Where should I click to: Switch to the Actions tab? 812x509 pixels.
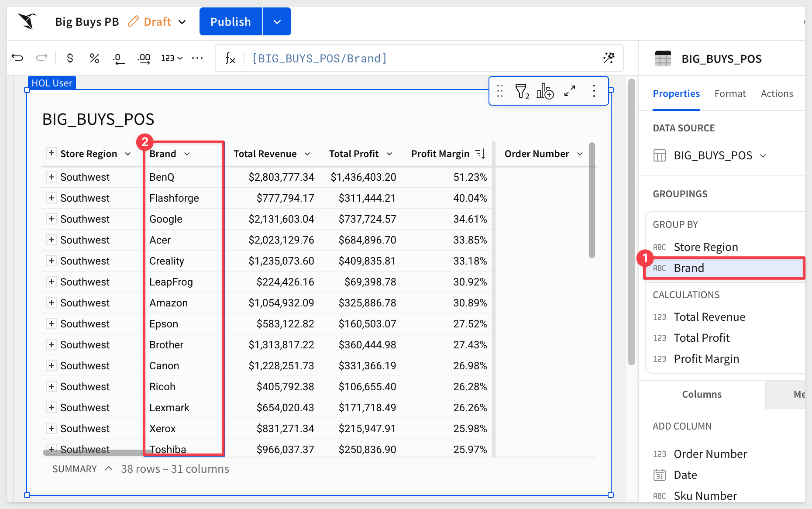pos(777,93)
